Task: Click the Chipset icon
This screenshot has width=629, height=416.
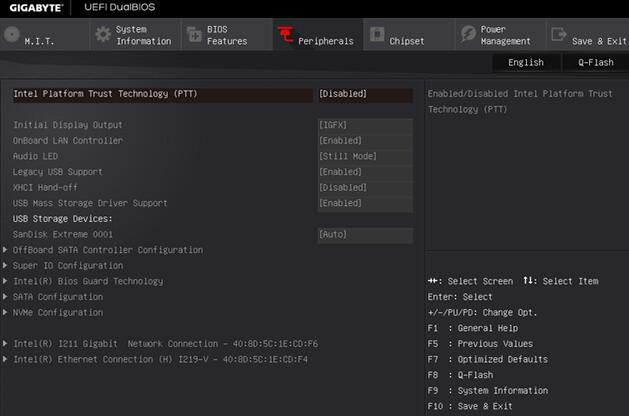Action: 377,36
